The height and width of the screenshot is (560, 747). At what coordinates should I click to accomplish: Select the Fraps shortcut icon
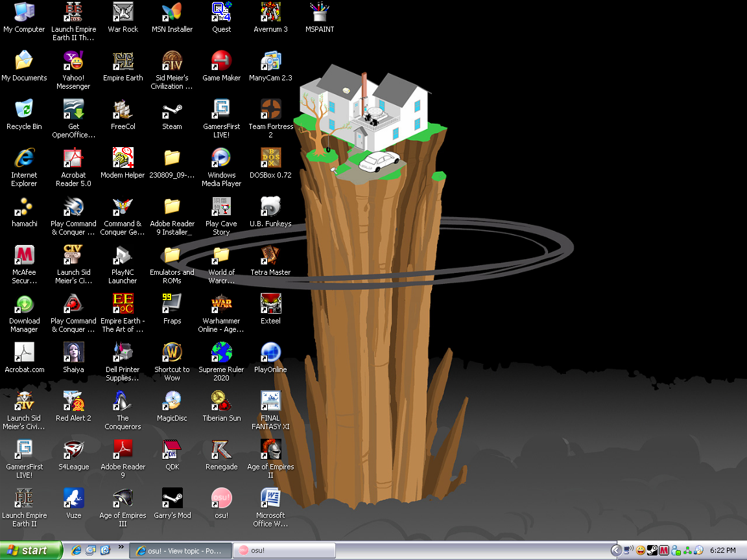coord(172,309)
